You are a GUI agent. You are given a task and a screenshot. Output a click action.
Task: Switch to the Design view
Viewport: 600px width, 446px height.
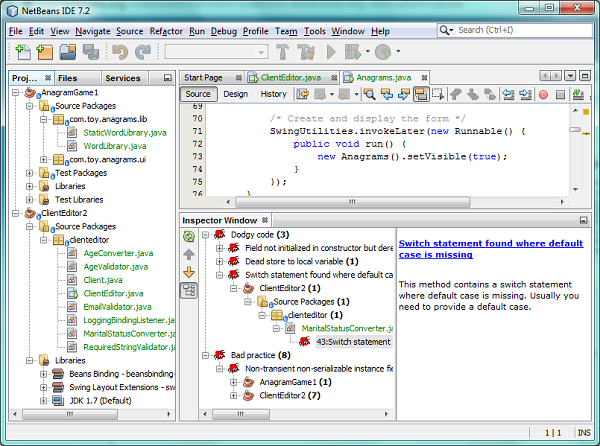236,94
